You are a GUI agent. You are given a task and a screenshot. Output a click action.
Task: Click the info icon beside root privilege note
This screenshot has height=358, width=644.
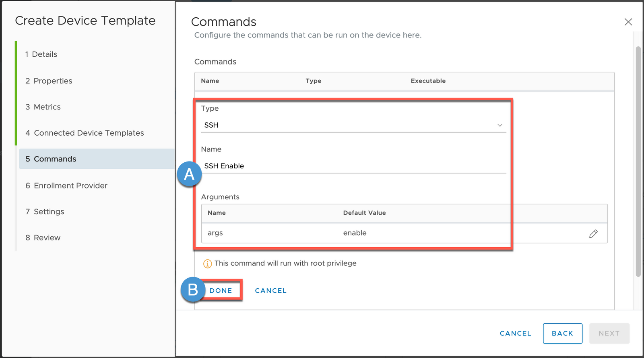(207, 264)
